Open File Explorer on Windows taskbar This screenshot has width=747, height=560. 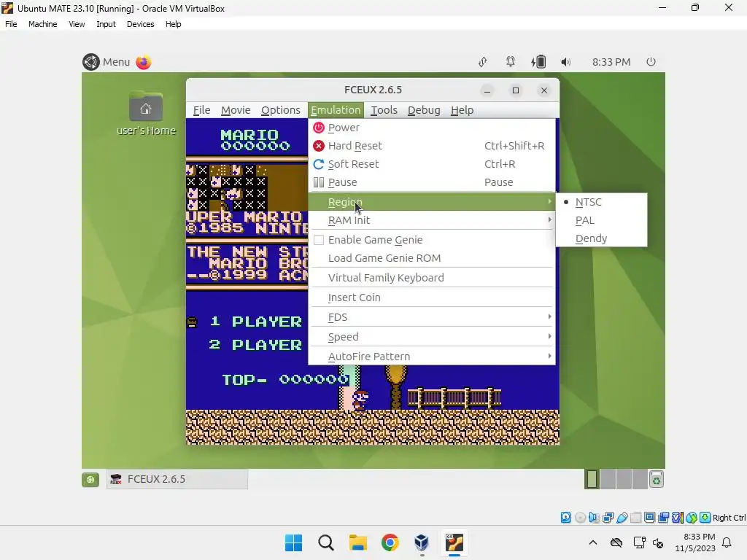pyautogui.click(x=357, y=542)
